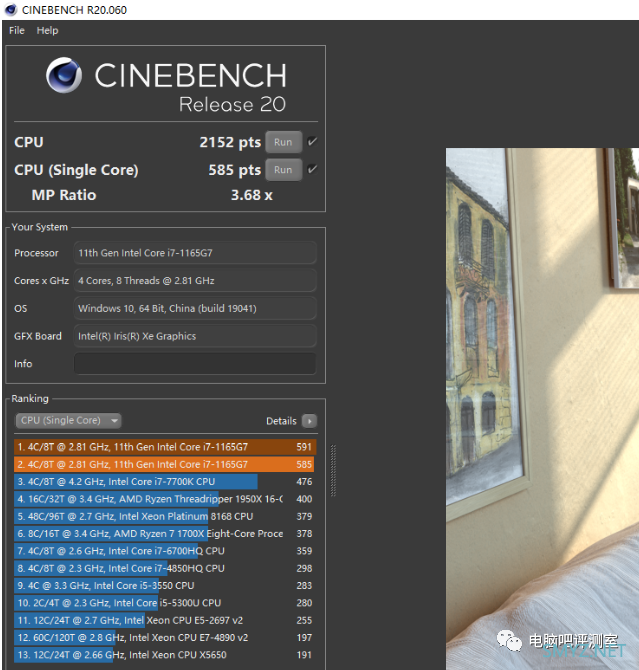Click the rendered scene preview image

click(x=542, y=409)
